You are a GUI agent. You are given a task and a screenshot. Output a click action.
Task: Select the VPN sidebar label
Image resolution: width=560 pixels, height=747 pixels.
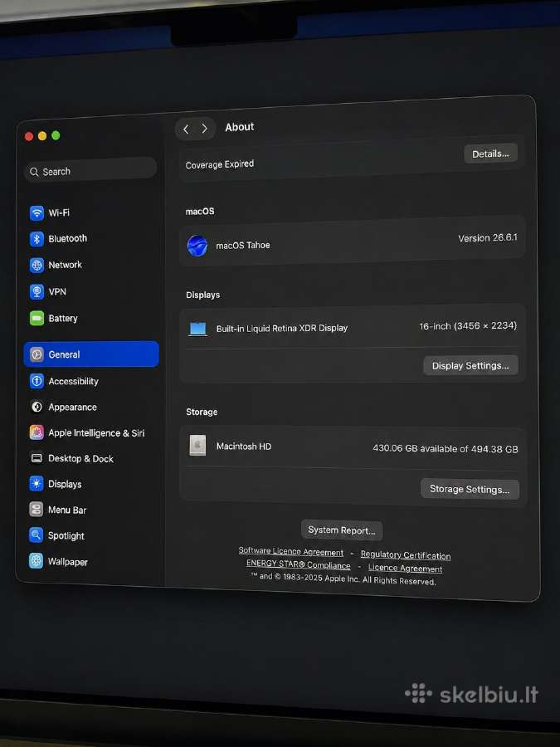click(57, 291)
